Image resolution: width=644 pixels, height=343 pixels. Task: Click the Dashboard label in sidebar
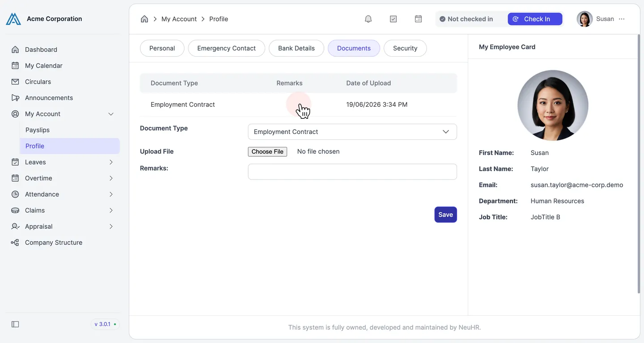pos(41,50)
